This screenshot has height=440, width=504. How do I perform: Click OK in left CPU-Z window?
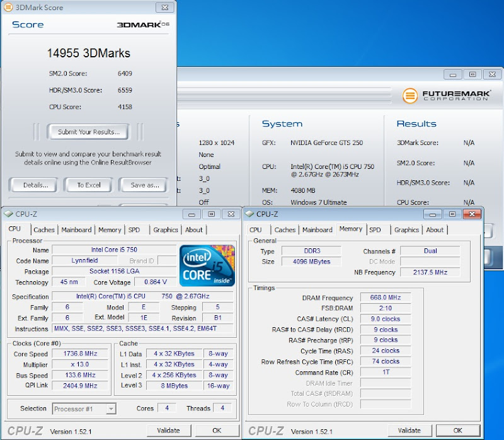coord(217,431)
